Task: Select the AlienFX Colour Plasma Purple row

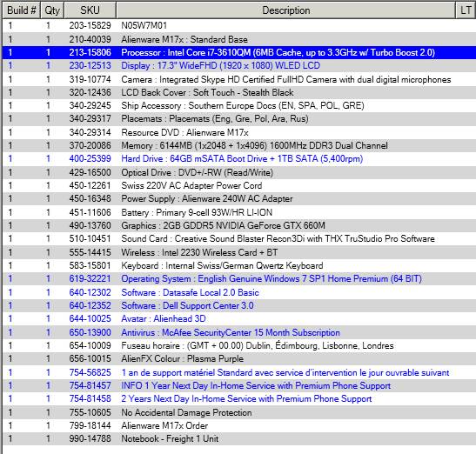Action: coord(239,358)
